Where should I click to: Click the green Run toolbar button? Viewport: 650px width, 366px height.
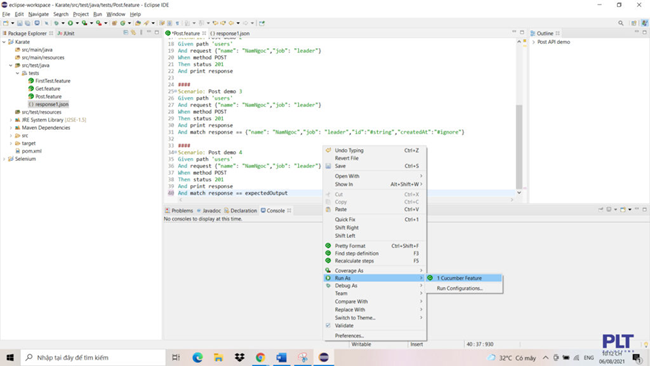70,23
